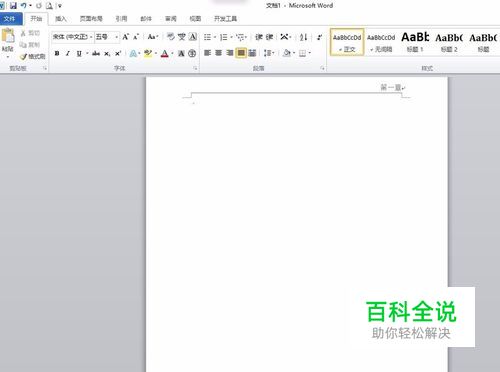Image resolution: width=500 pixels, height=372 pixels.
Task: Open the blue 文件 (File) tab
Action: (11, 19)
